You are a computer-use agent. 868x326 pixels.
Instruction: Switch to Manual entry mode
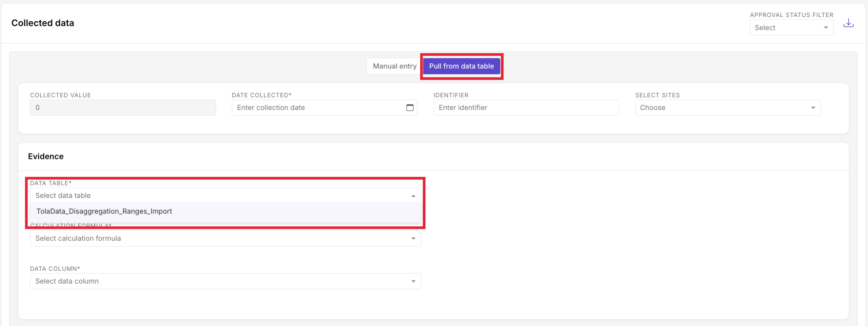click(394, 66)
